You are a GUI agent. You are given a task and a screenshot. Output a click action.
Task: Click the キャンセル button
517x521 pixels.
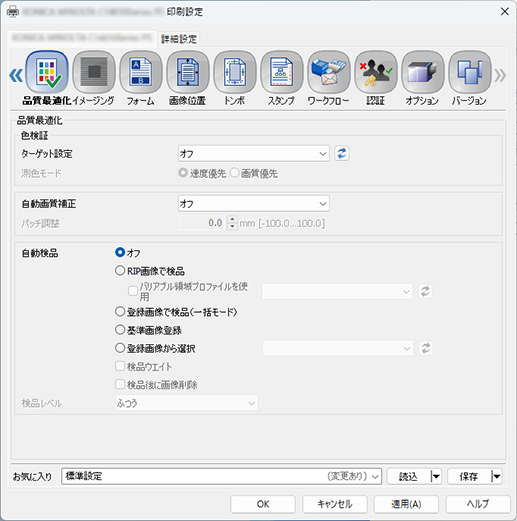[335, 504]
